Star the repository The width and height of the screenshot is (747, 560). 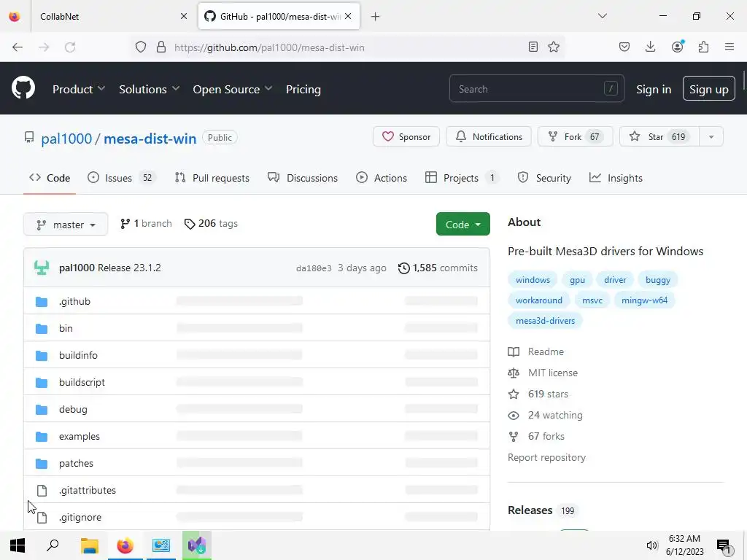[x=659, y=137]
